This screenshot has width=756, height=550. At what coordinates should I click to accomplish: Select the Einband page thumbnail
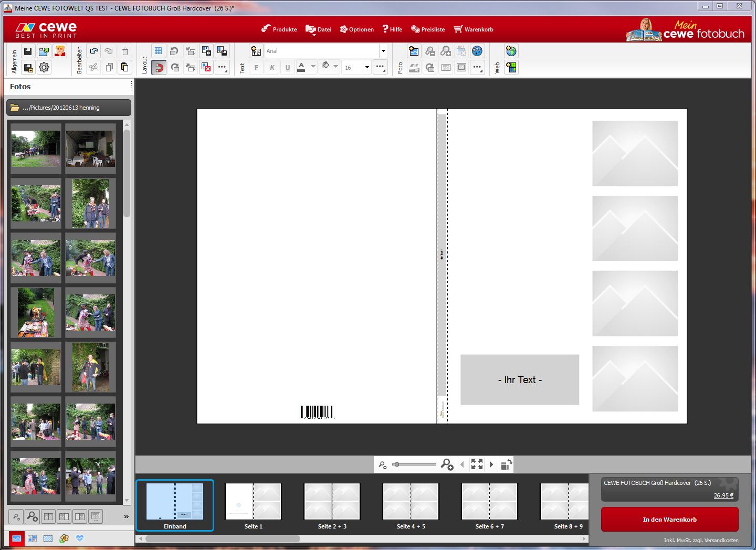[175, 505]
